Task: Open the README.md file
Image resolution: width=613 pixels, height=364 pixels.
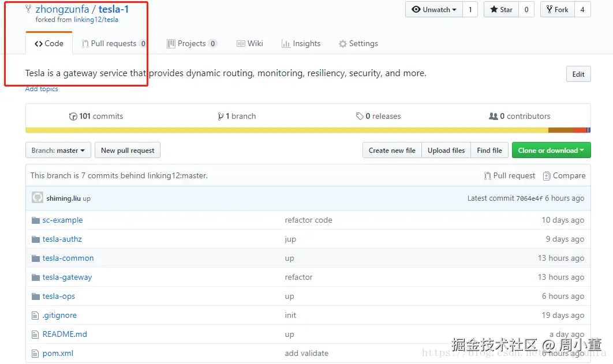Action: pyautogui.click(x=65, y=335)
